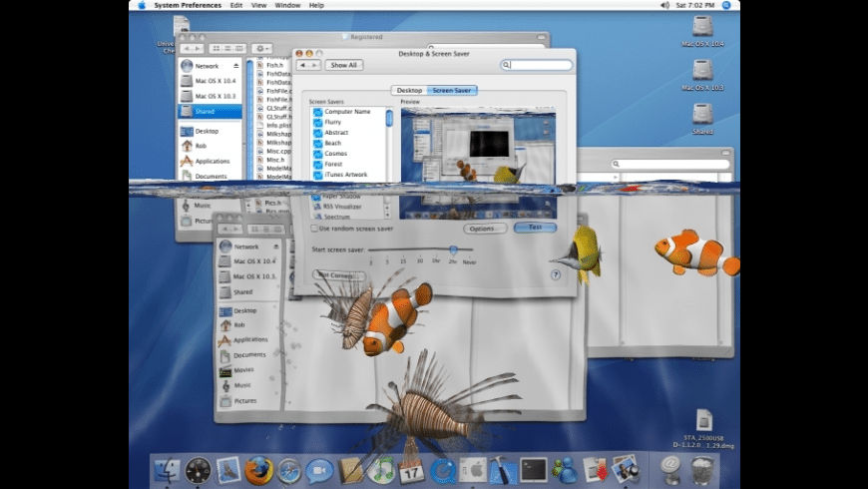Eject Network in the Registered window sidebar
Screen dimensions: 868x489
235,66
